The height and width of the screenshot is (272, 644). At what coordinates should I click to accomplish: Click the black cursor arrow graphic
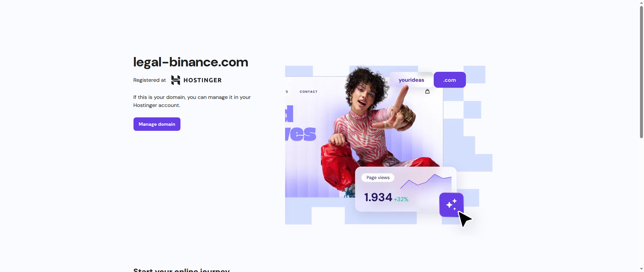coord(465,219)
